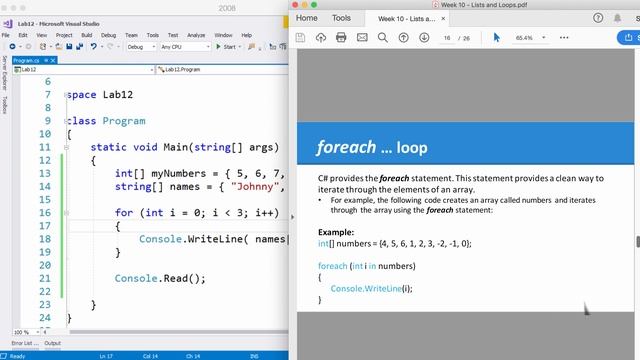Image resolution: width=640 pixels, height=360 pixels.
Task: Undo the last edit in Visual Studio
Action: pyautogui.click(x=94, y=47)
